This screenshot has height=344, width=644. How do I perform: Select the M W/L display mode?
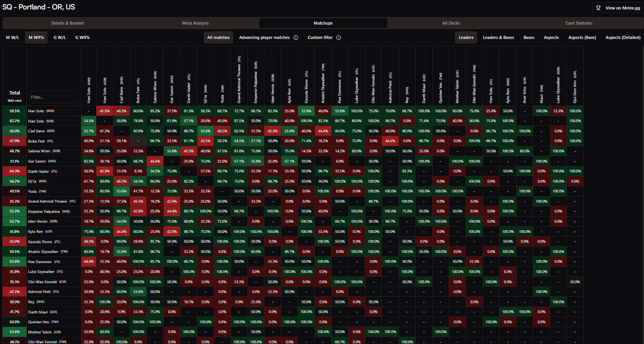tap(12, 37)
